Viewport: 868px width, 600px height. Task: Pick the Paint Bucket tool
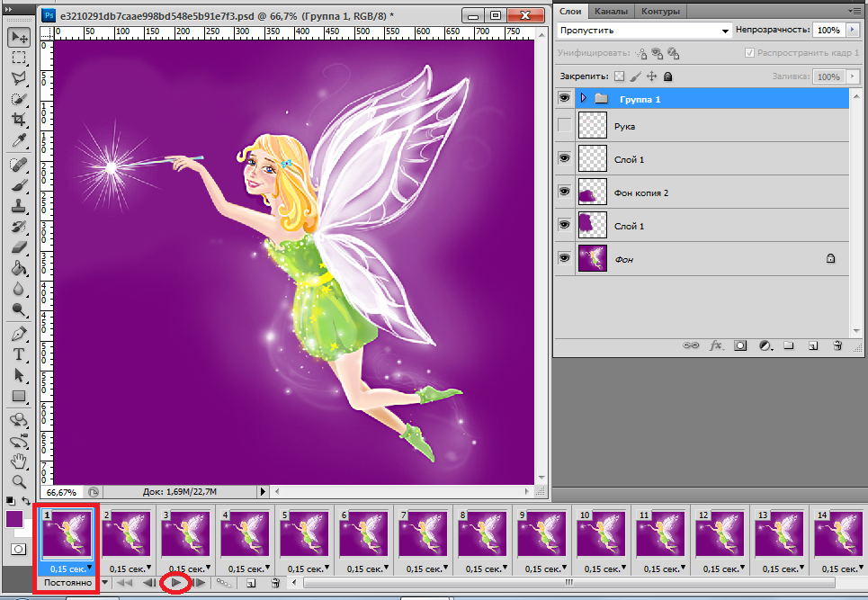coord(18,268)
